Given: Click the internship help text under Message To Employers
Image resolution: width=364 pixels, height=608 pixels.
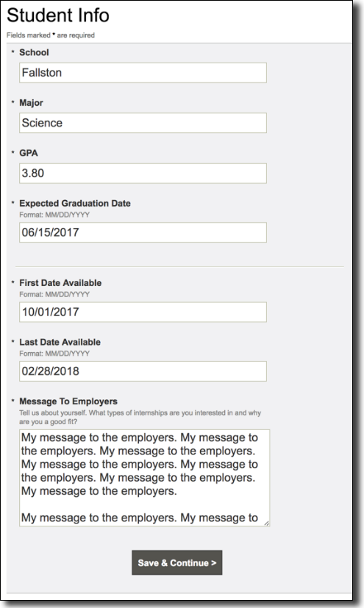Looking at the screenshot, I should click(x=140, y=418).
